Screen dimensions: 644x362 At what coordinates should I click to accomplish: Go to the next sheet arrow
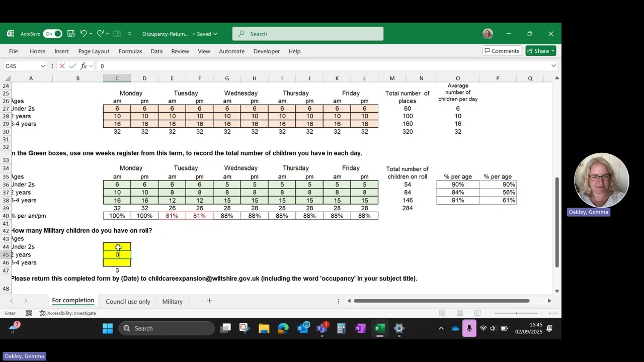click(26, 301)
